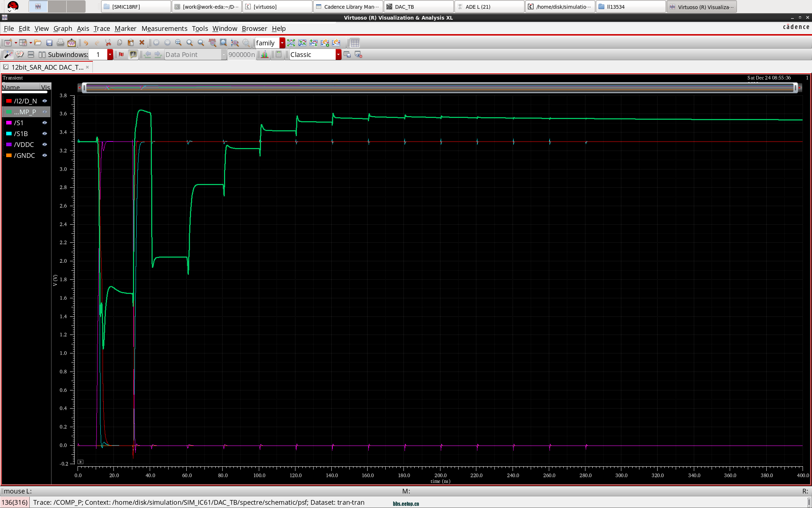The width and height of the screenshot is (812, 508).
Task: Click the zoom in magnifier icon
Action: (x=190, y=43)
